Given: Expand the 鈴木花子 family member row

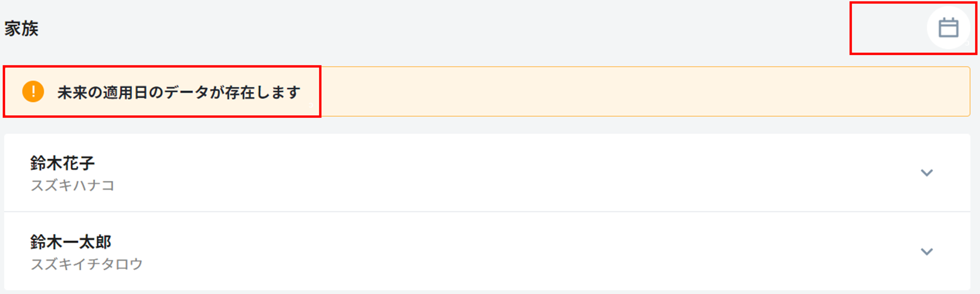Looking at the screenshot, I should 926,173.
